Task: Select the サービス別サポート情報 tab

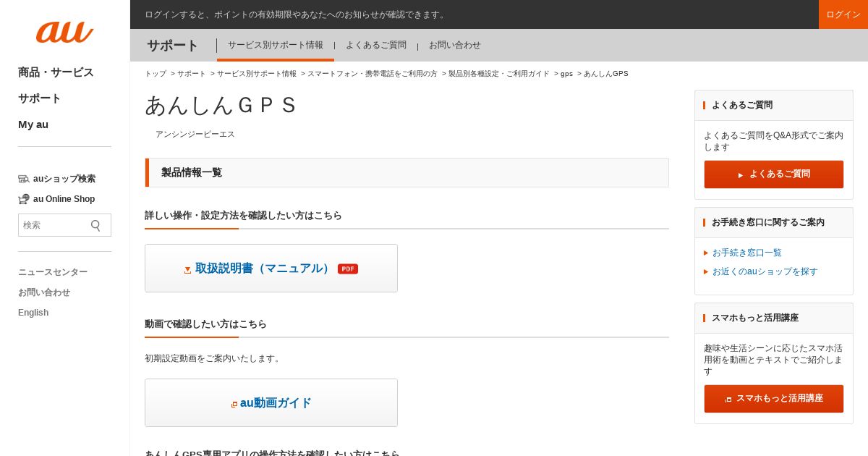Action: point(276,45)
